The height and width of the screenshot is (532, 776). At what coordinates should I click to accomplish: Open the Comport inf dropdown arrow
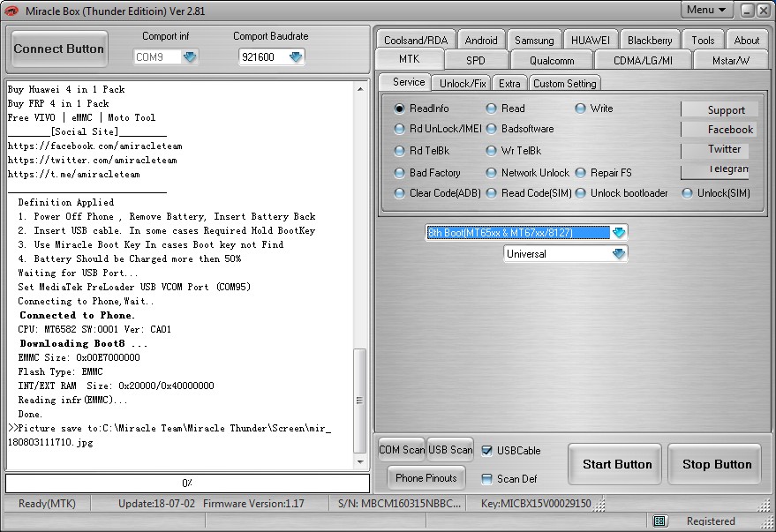tap(190, 56)
